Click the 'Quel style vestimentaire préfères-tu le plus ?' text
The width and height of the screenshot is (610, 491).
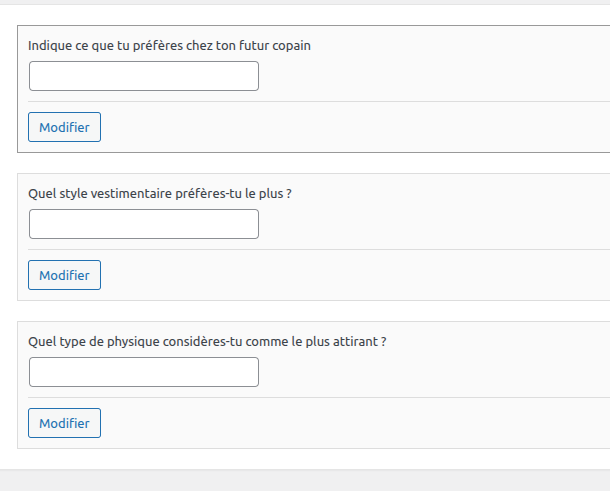coord(160,193)
